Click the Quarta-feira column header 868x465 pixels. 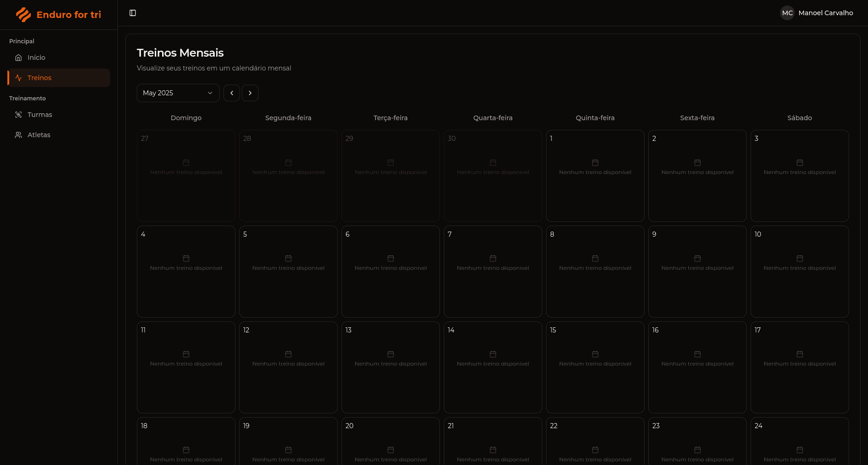pyautogui.click(x=493, y=118)
